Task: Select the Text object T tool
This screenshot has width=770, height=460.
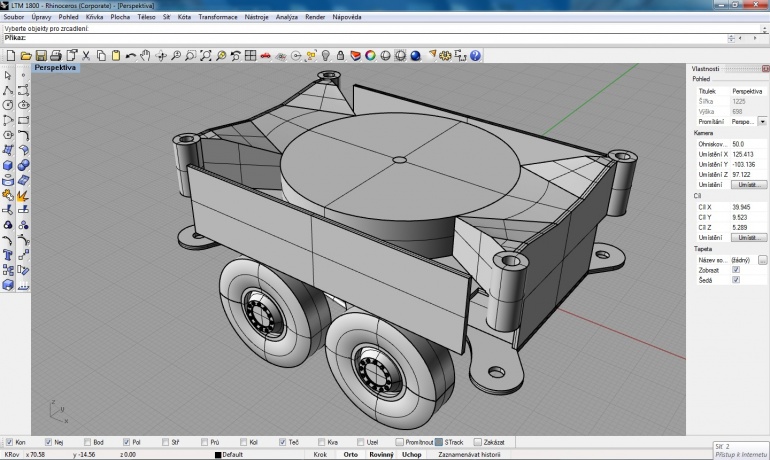Action: coord(8,255)
